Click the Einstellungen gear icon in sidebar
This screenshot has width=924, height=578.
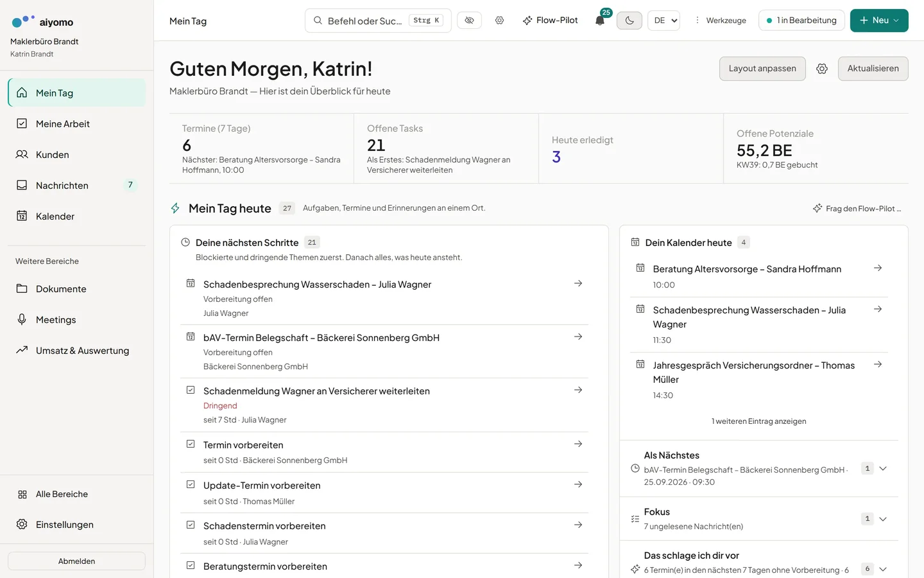pos(22,524)
